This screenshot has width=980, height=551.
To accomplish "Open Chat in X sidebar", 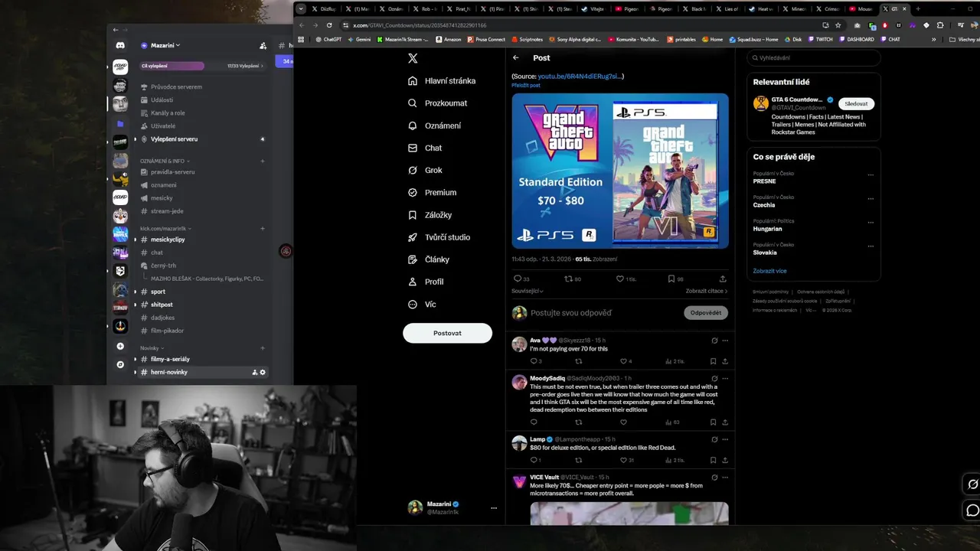I will pos(425,148).
